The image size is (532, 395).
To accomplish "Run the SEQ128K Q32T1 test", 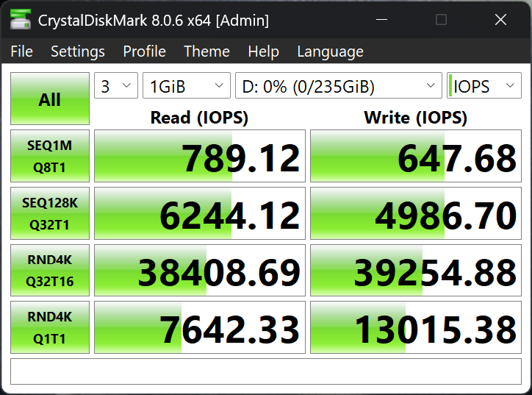I will click(50, 213).
